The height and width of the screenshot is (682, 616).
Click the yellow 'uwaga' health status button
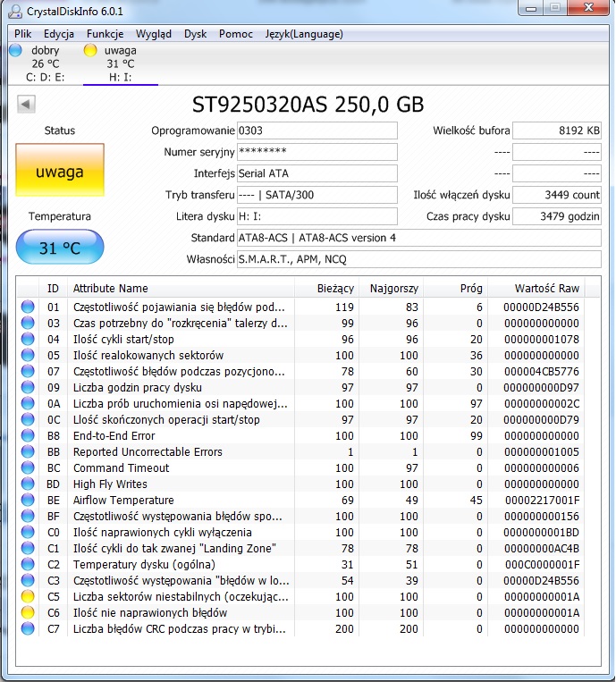click(x=60, y=170)
